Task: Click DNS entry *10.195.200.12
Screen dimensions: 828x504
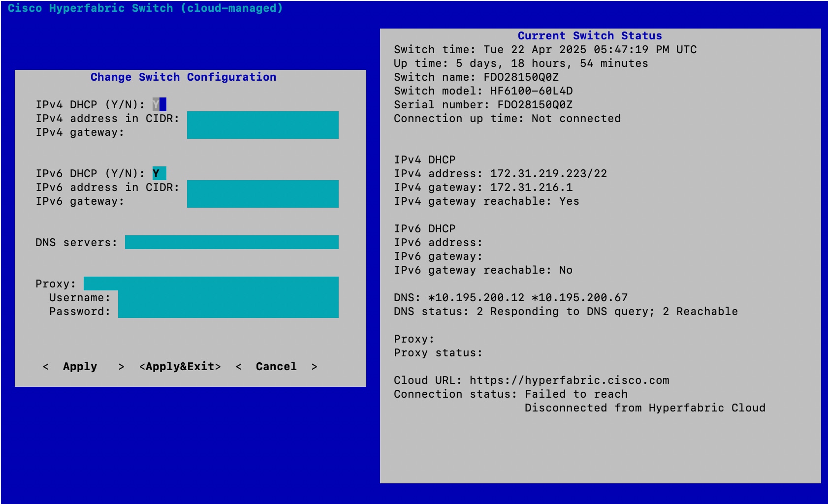Action: (476, 298)
